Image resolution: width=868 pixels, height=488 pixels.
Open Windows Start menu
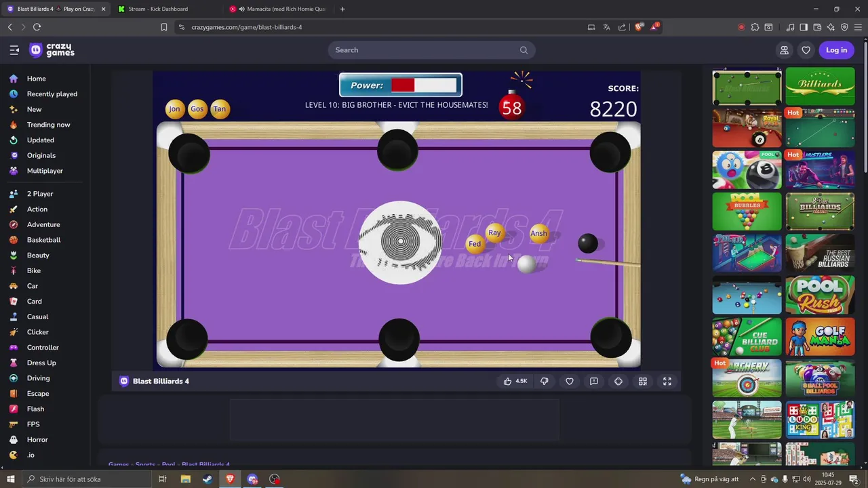(x=10, y=479)
